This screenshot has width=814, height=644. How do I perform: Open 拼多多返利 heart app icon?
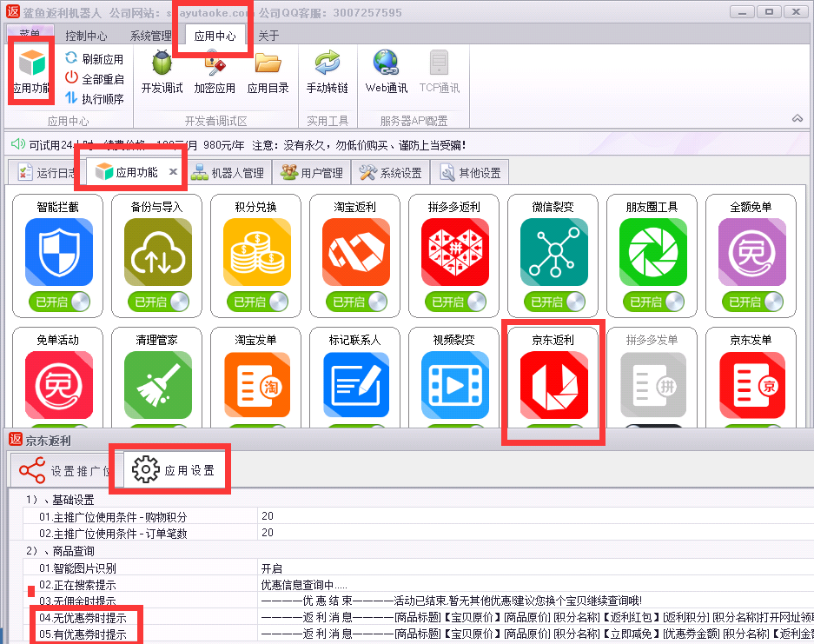455,252
